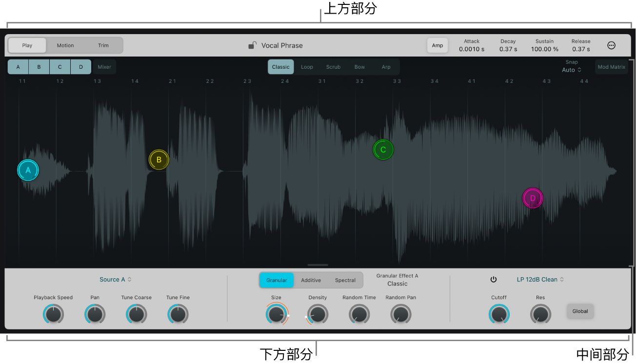
Task: Toggle source C button
Action: point(60,67)
